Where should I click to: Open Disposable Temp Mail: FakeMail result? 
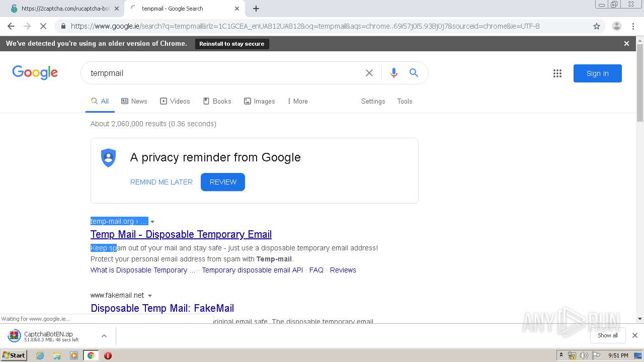[x=162, y=308]
